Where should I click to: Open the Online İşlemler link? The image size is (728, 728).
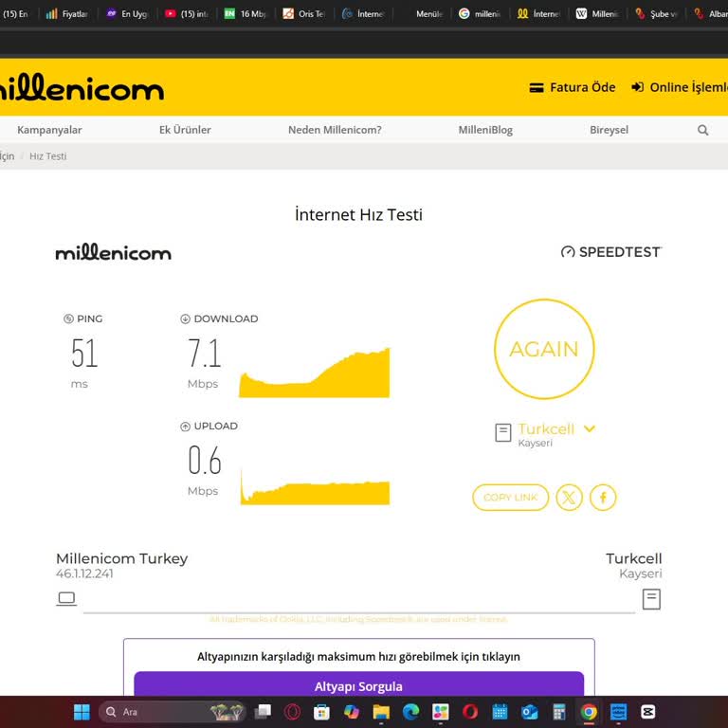pyautogui.click(x=680, y=87)
